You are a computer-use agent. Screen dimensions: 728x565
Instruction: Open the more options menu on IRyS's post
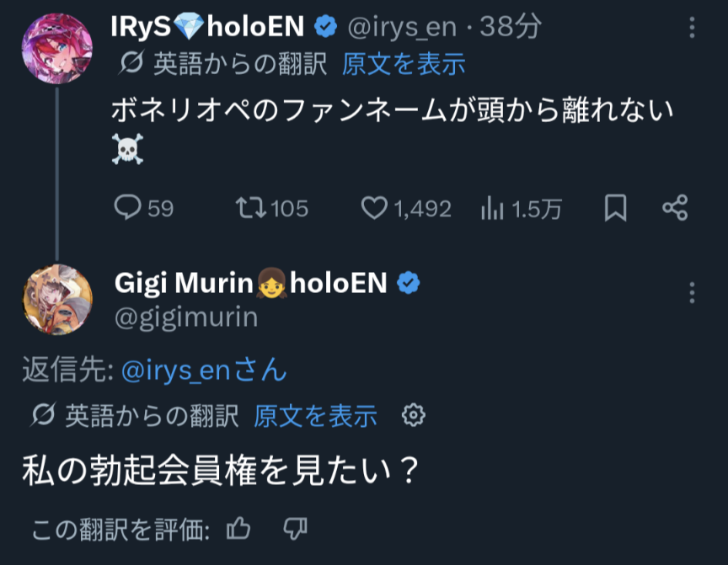[692, 29]
